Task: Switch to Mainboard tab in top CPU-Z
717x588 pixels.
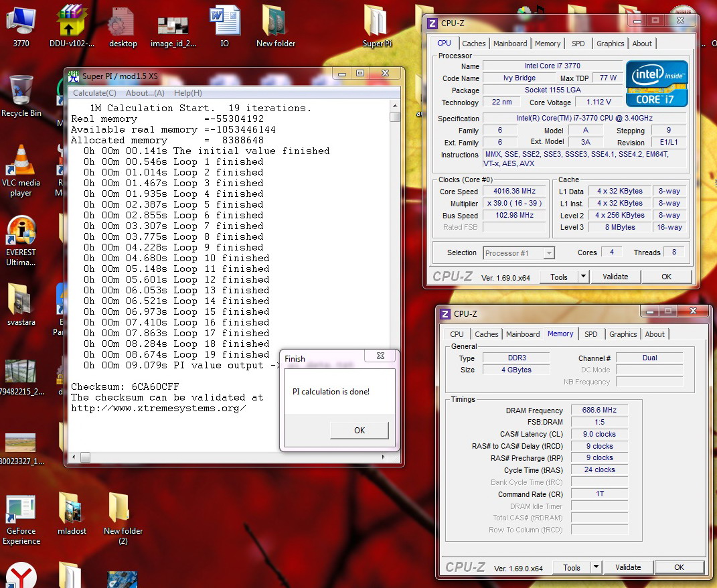Action: coord(510,44)
